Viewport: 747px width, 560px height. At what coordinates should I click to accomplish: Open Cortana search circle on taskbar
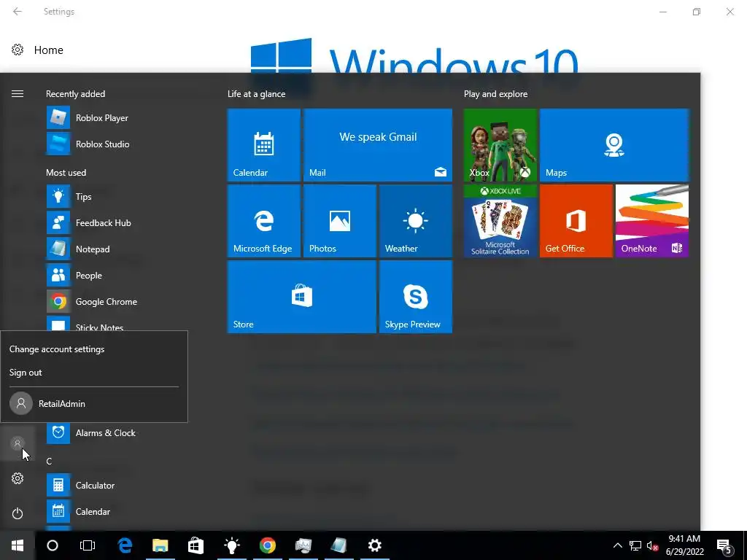pos(53,545)
